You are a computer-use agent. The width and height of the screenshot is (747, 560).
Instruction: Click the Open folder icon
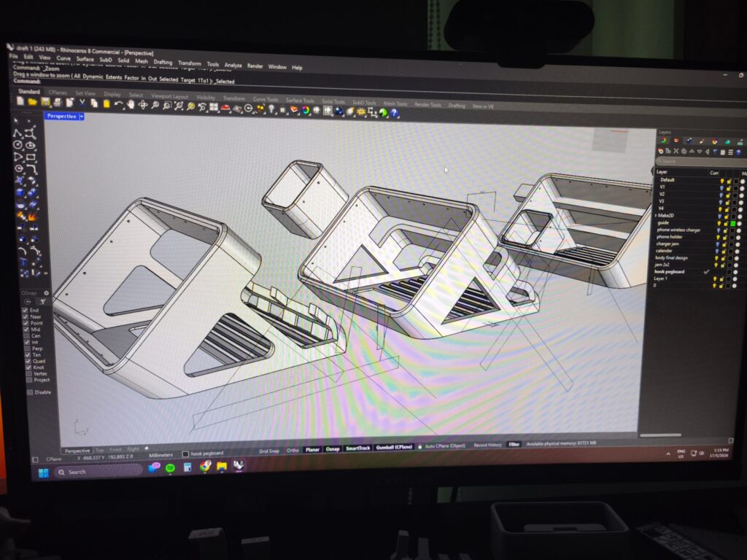coord(32,101)
